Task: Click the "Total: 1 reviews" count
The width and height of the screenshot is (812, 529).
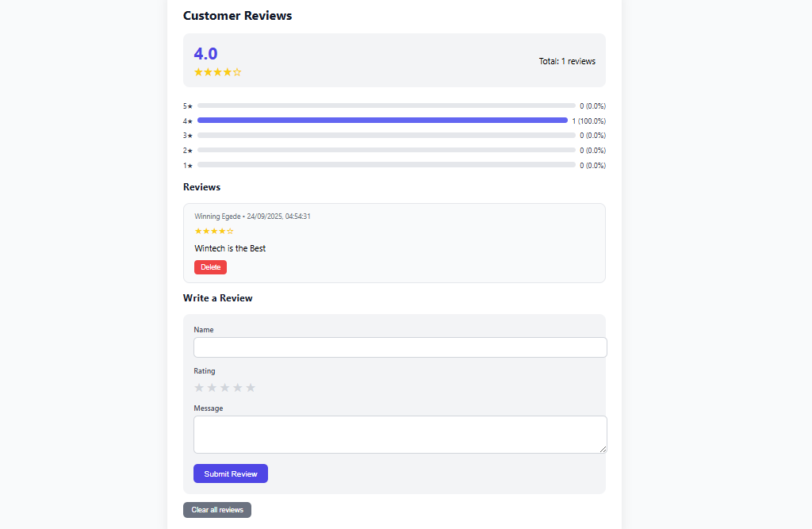Action: (x=567, y=61)
